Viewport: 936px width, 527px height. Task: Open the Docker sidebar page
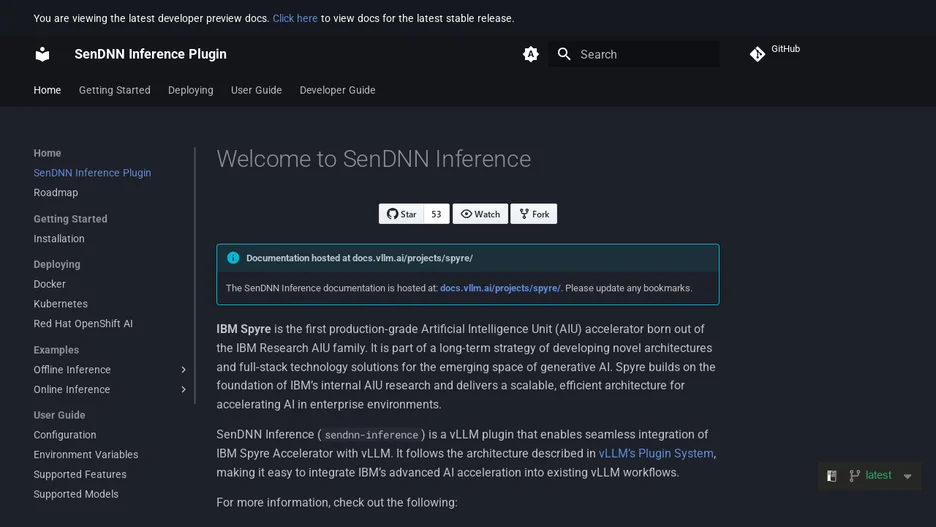(x=50, y=284)
